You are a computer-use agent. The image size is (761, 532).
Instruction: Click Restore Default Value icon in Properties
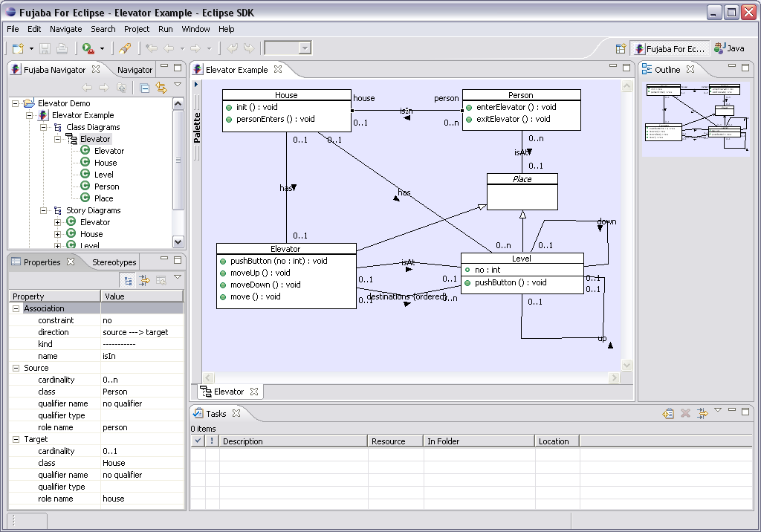(161, 280)
